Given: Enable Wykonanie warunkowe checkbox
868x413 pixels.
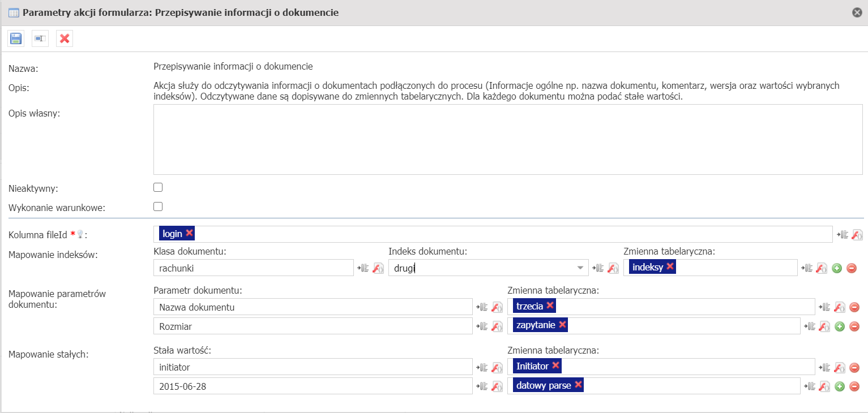Looking at the screenshot, I should (158, 206).
